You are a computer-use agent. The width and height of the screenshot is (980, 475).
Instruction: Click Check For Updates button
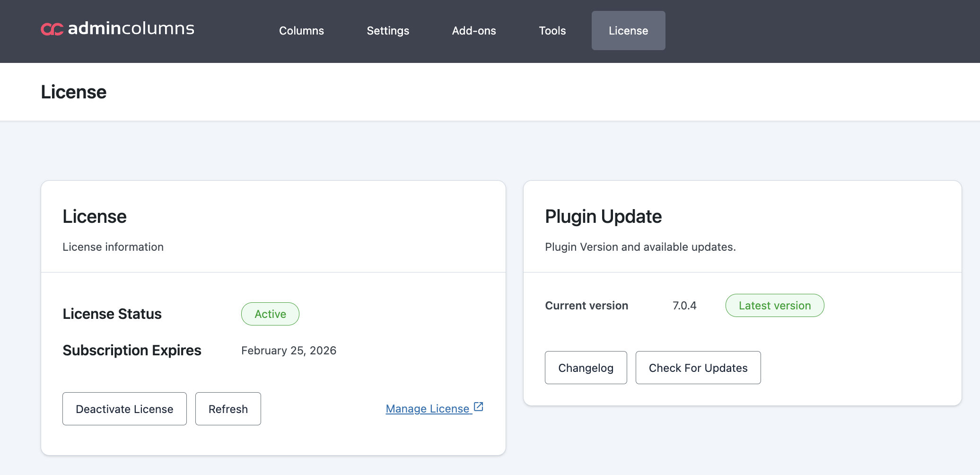(698, 368)
